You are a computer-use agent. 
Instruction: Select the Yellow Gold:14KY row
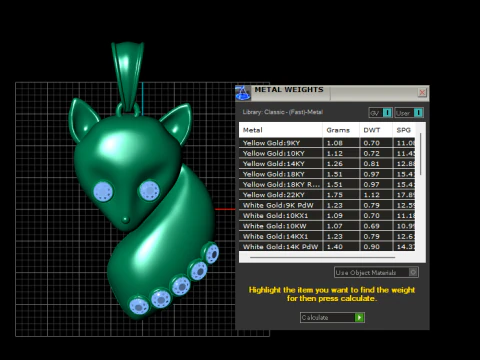click(327, 164)
